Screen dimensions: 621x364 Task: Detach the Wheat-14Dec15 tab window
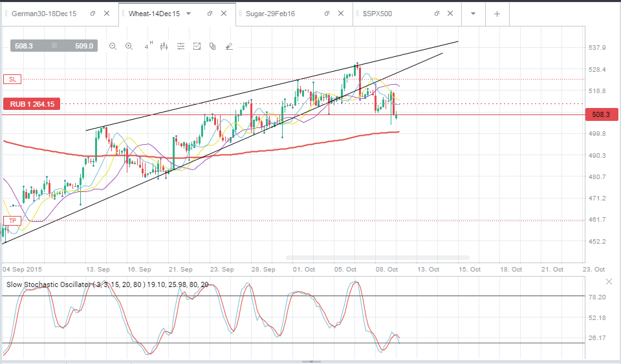pyautogui.click(x=210, y=14)
